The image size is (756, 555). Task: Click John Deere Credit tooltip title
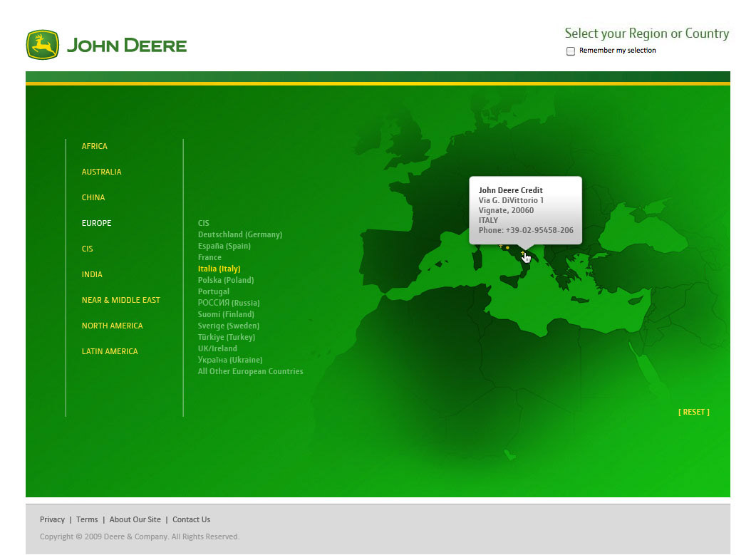511,190
